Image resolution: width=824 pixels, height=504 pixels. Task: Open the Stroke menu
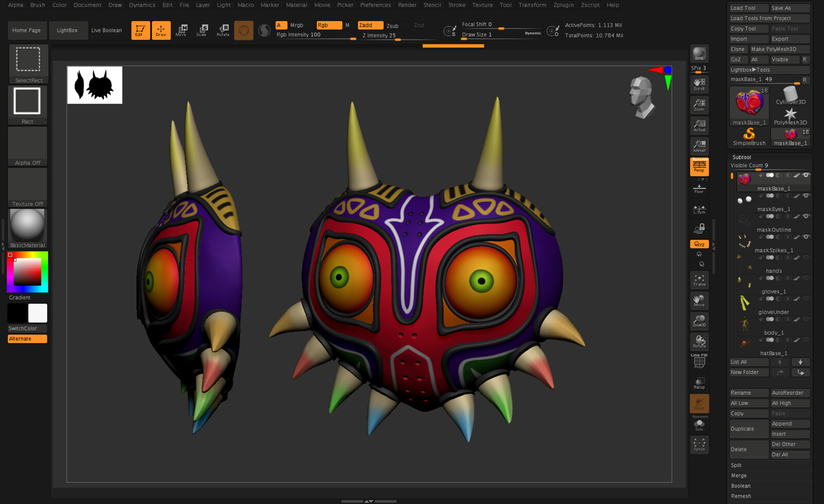pyautogui.click(x=456, y=5)
